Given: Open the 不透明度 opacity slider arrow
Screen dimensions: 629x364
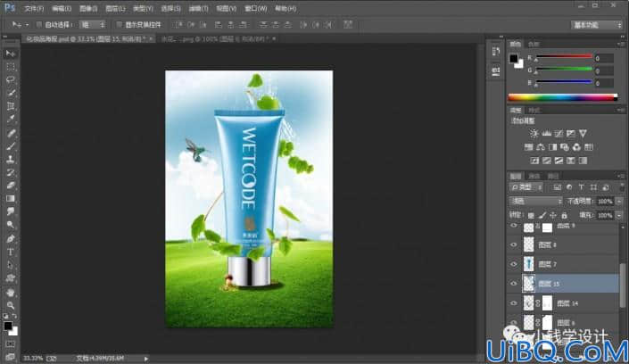Looking at the screenshot, I should point(619,201).
